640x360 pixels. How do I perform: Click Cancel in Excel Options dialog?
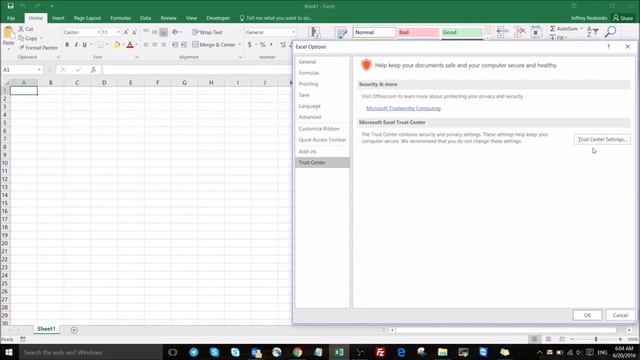tap(620, 315)
